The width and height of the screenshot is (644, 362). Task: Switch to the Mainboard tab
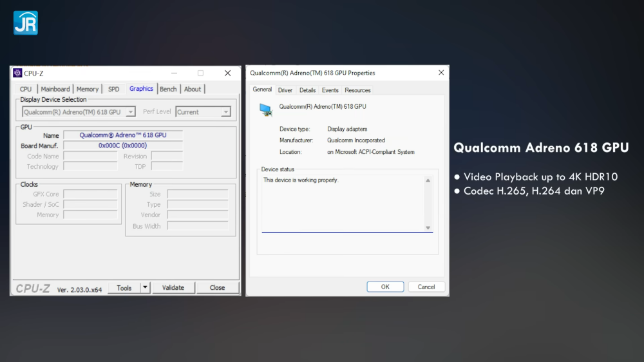[x=55, y=89]
